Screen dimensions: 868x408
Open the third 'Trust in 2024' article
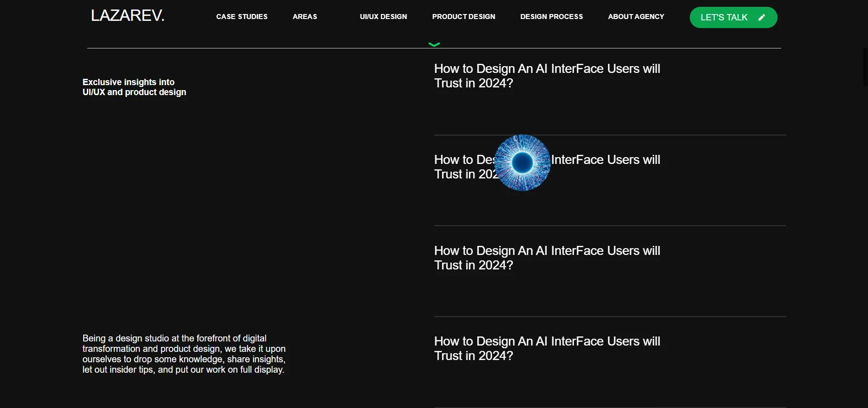[x=547, y=258]
